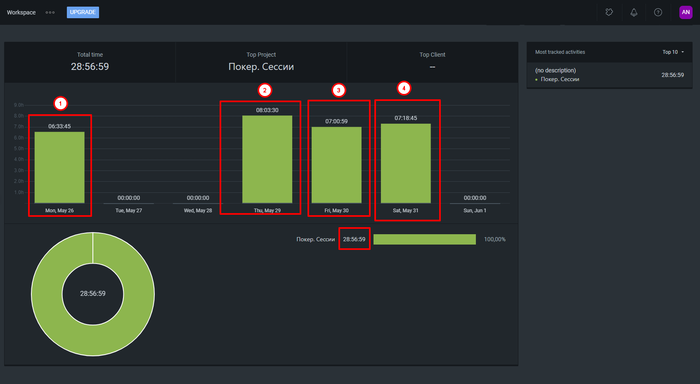The width and height of the screenshot is (700, 384).
Task: Click the UPGRADE button
Action: click(x=83, y=13)
